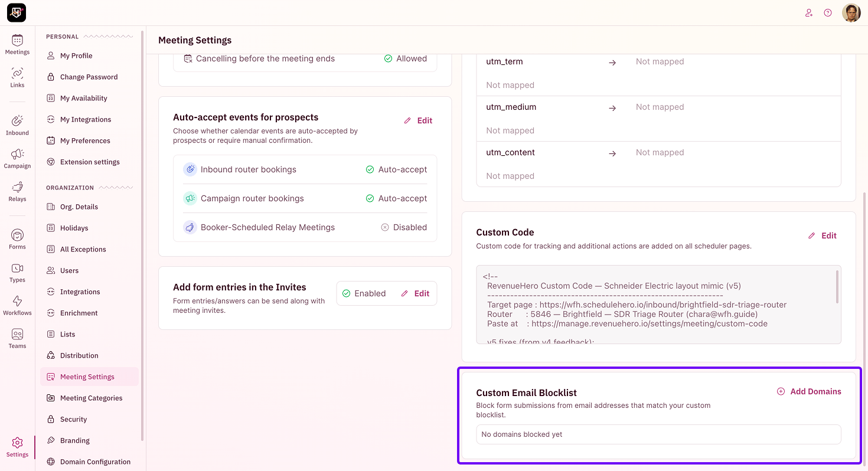This screenshot has height=471, width=868.
Task: Click the RevenueHero logo icon
Action: click(17, 12)
